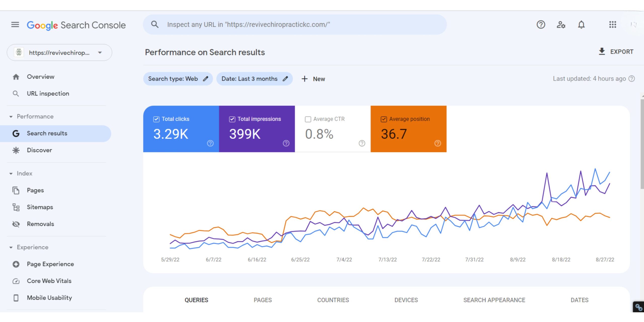Click the New filter label
Image resolution: width=644 pixels, height=322 pixels.
tap(319, 79)
